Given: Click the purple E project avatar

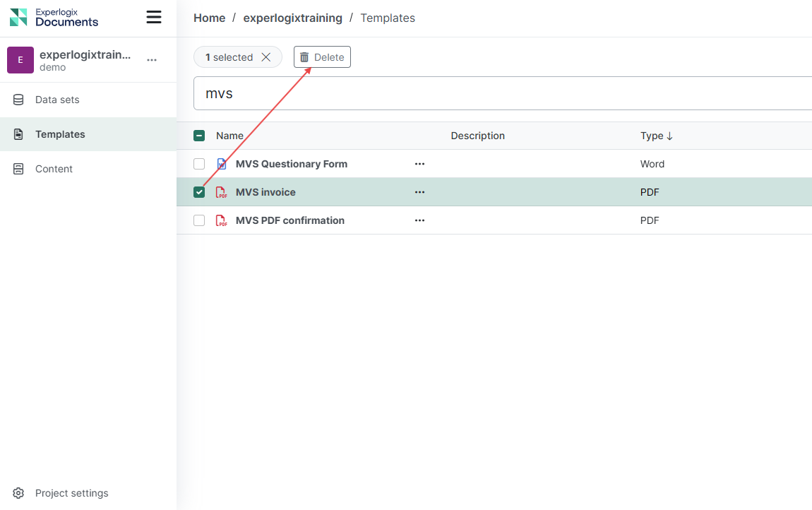Looking at the screenshot, I should [x=20, y=60].
